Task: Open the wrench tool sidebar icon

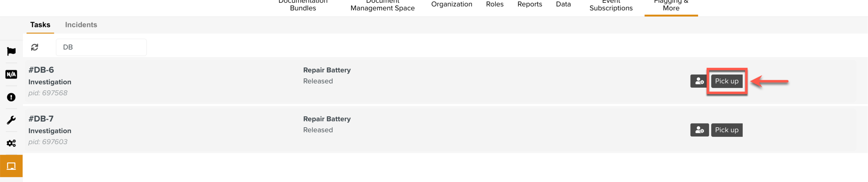Action: [11, 120]
